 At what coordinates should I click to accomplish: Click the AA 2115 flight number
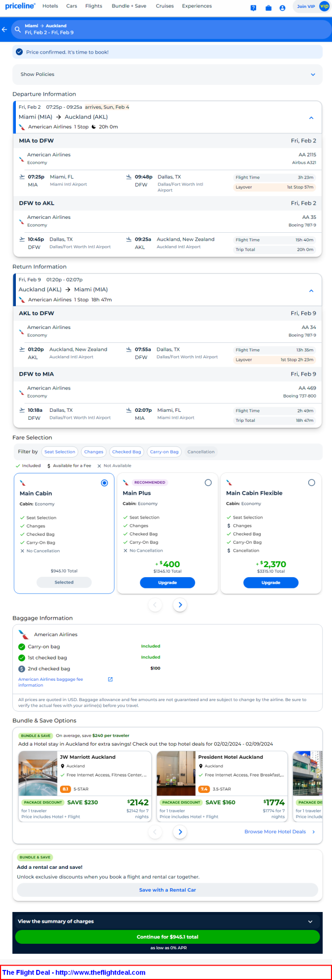coord(307,155)
